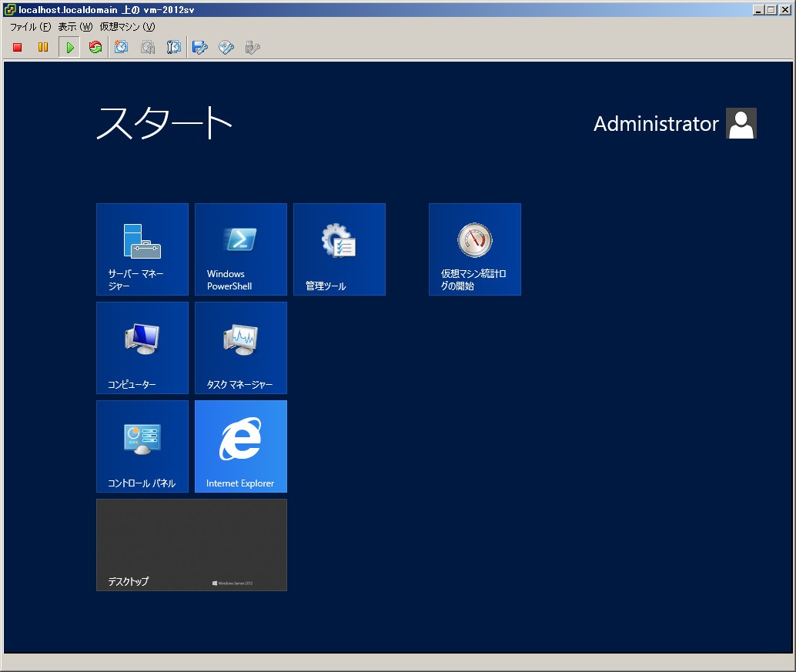The image size is (796, 672).
Task: Click the red Power Off button
Action: [17, 47]
